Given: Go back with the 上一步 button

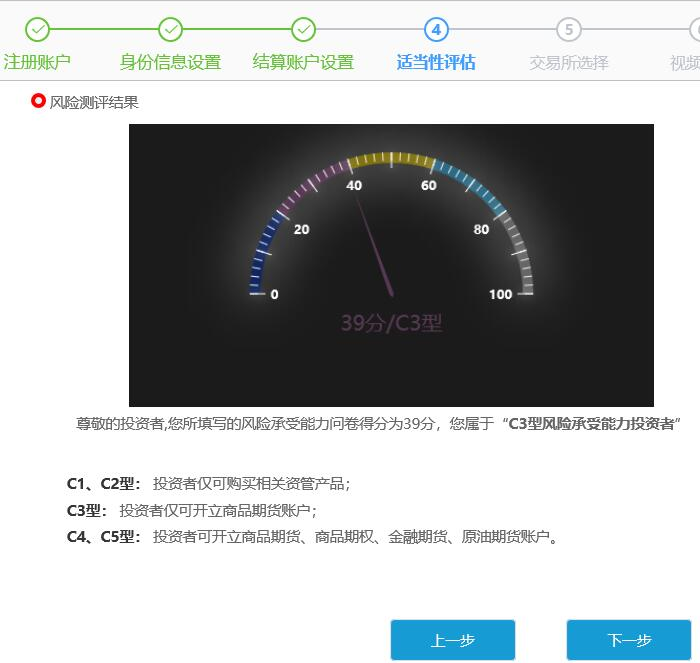Looking at the screenshot, I should pos(453,640).
